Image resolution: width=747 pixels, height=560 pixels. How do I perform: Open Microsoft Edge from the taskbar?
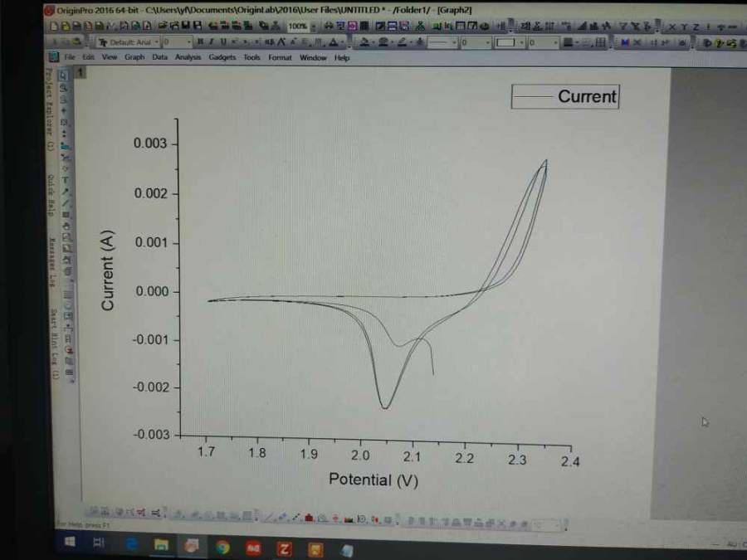(x=131, y=543)
